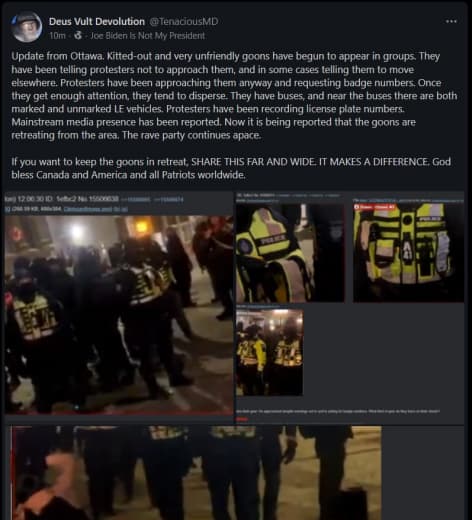The width and height of the screenshot is (472, 520).
Task: Click the post number No. 15506638
Action: (102, 199)
